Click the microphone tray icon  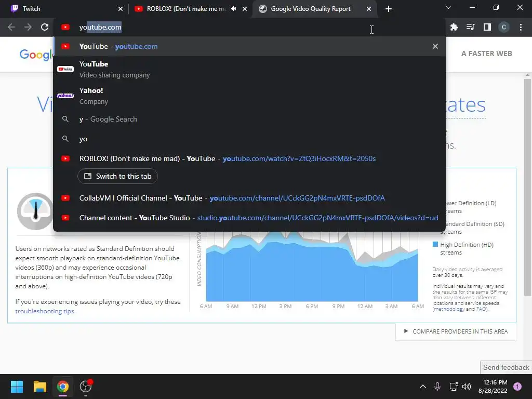pyautogui.click(x=437, y=387)
